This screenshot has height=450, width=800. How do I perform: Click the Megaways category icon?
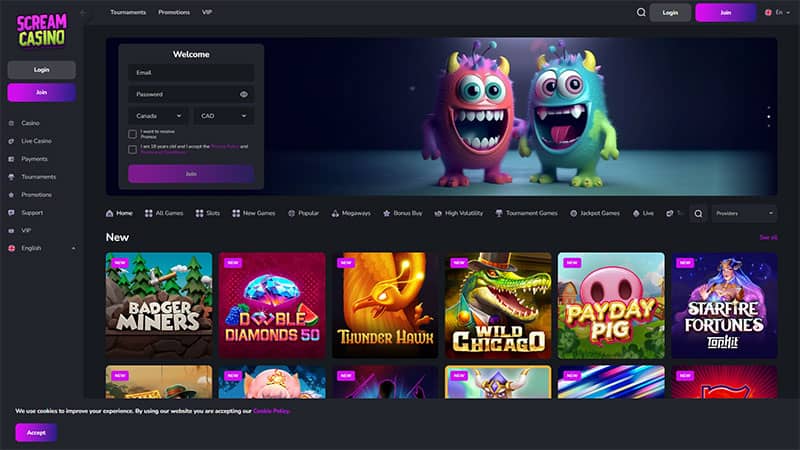(335, 213)
